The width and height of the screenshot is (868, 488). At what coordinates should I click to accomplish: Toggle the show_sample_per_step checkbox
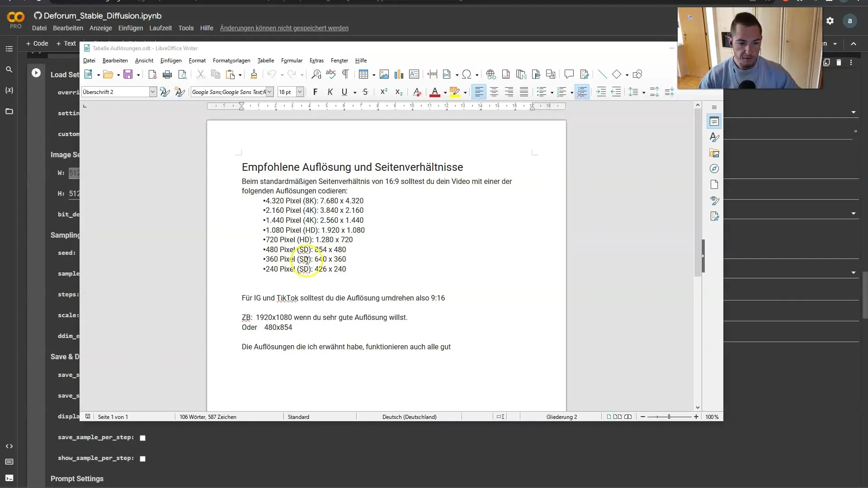point(143,459)
